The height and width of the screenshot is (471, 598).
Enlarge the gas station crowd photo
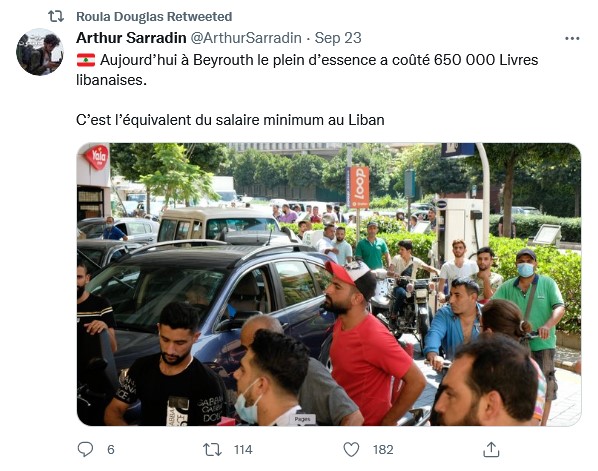coord(329,284)
